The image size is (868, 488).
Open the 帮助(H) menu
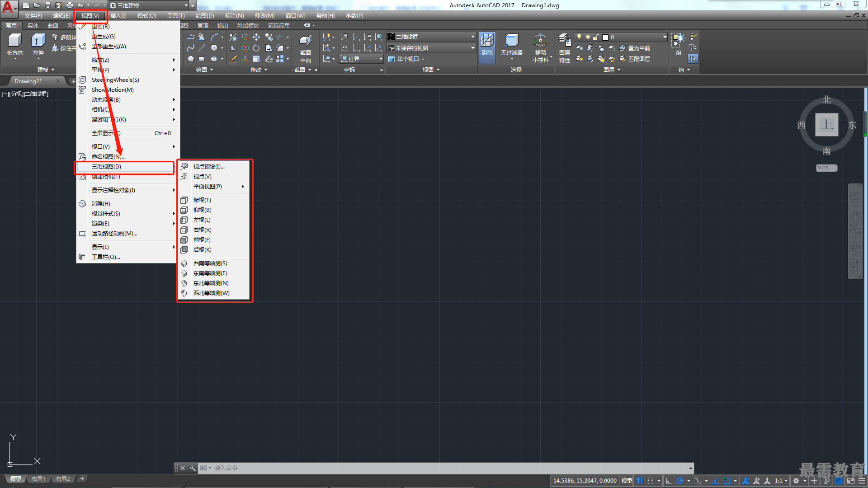325,15
